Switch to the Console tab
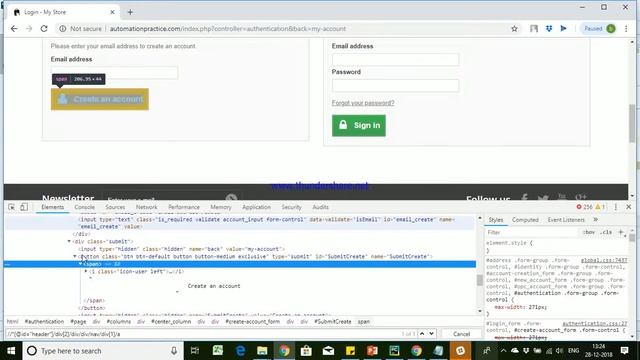Viewport: 640px width, 360px height. (x=84, y=207)
